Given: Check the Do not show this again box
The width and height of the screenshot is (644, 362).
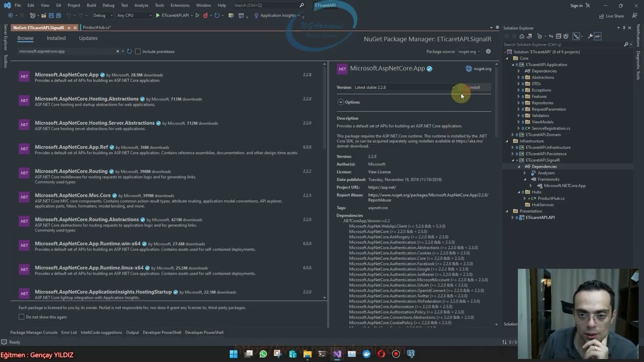Looking at the screenshot, I should [22, 317].
